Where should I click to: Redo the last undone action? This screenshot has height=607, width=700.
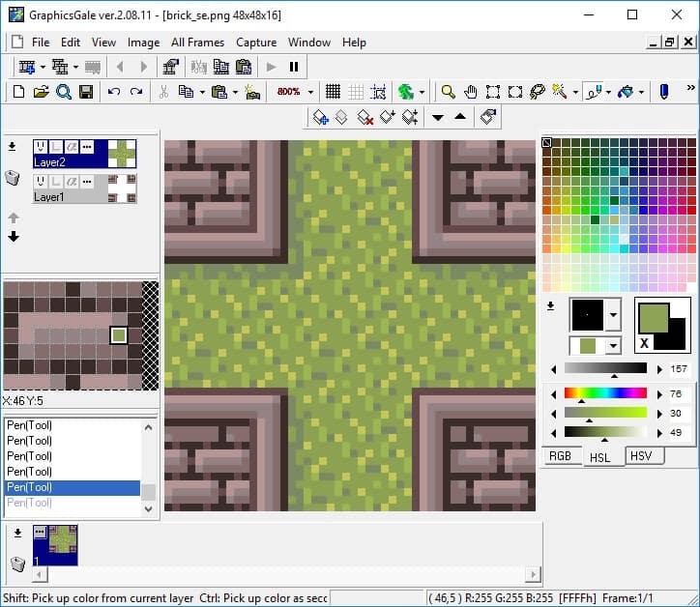pos(136,92)
